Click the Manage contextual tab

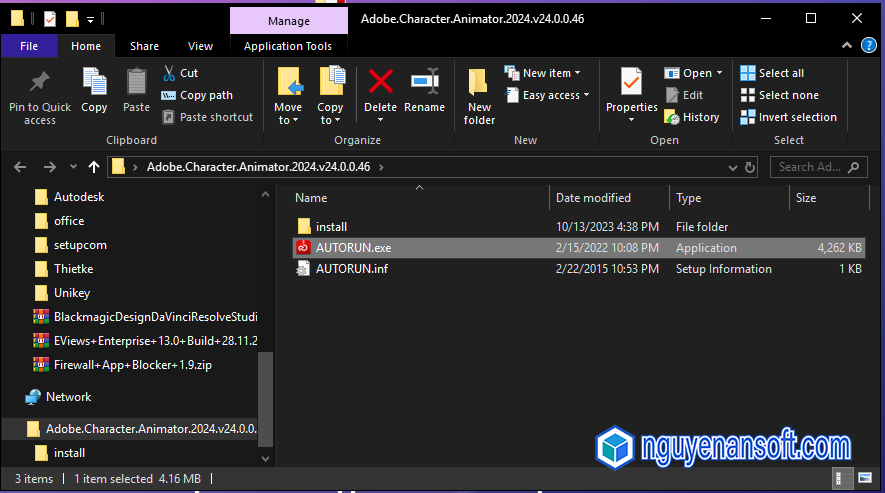pyautogui.click(x=289, y=21)
